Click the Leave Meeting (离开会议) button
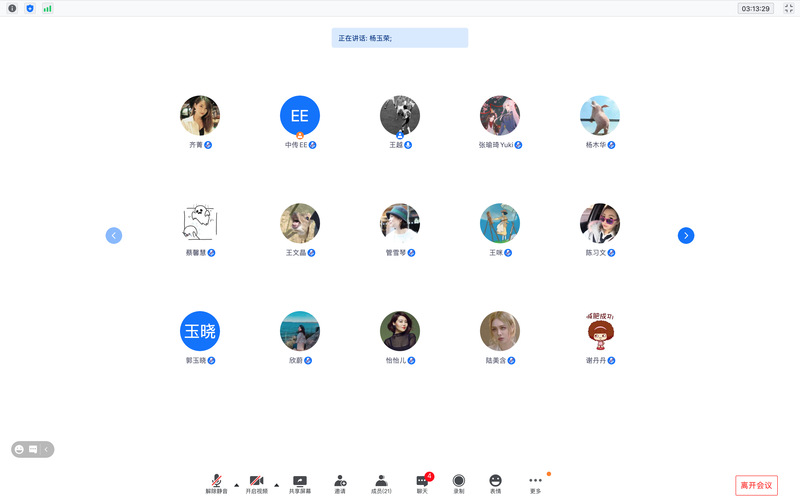 [x=756, y=485]
